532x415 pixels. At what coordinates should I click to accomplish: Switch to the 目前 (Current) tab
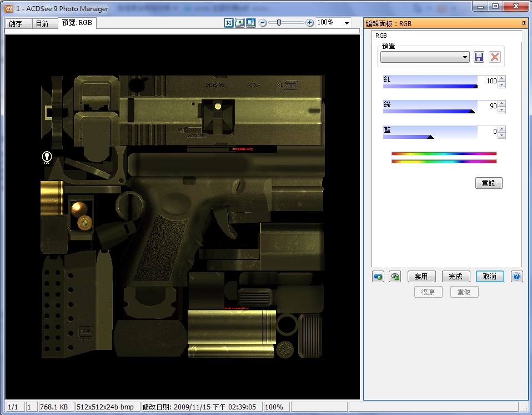[44, 23]
